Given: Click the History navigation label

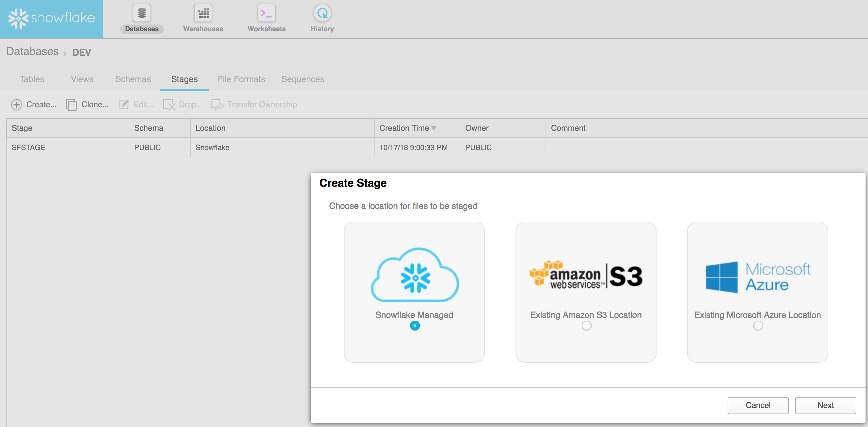Looking at the screenshot, I should 322,29.
